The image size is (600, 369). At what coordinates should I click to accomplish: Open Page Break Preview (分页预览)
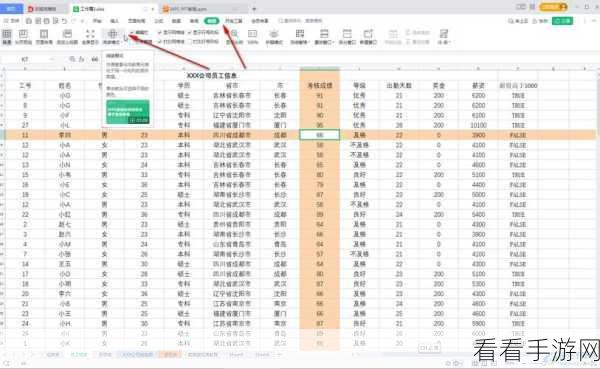coord(23,37)
